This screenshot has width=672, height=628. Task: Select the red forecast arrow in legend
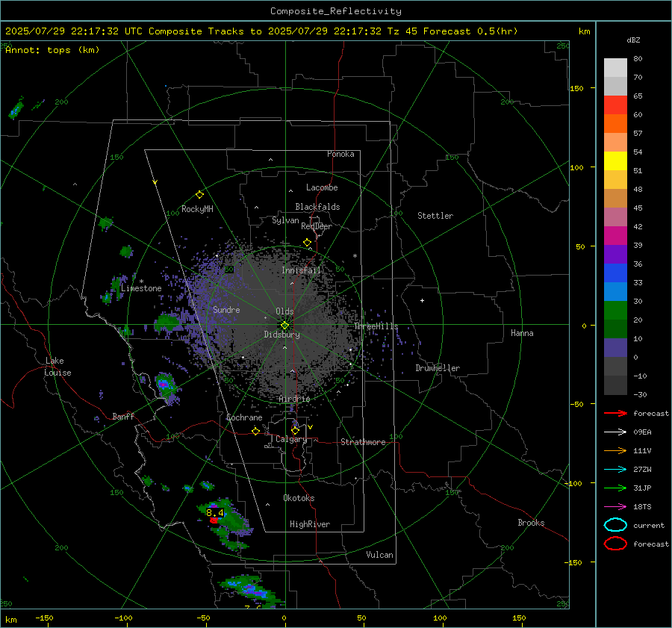coord(615,413)
